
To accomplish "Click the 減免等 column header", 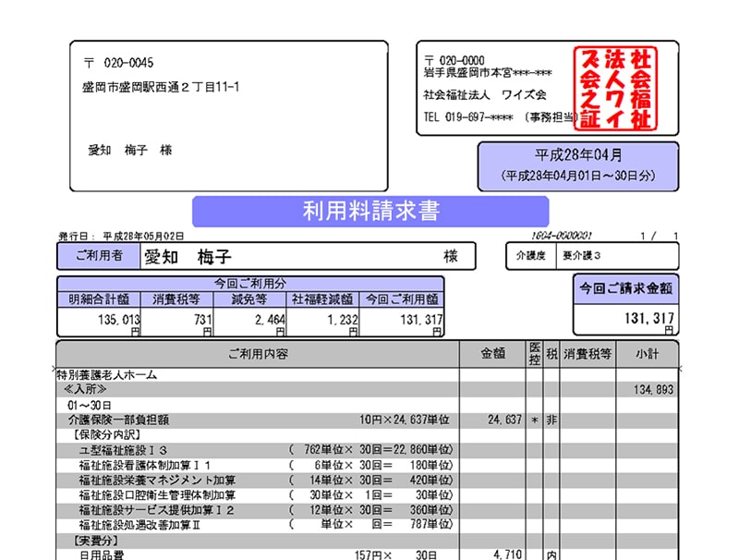I will click(249, 299).
